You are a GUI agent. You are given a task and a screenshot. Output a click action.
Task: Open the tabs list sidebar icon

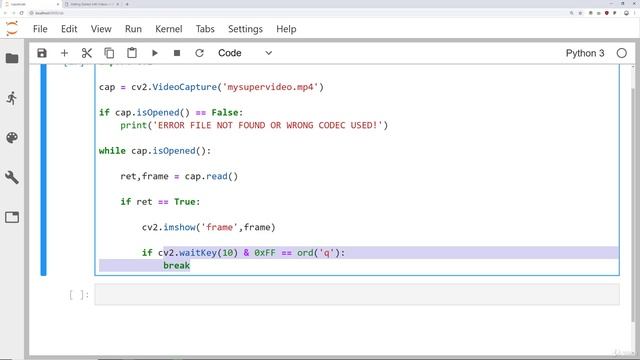(12, 217)
